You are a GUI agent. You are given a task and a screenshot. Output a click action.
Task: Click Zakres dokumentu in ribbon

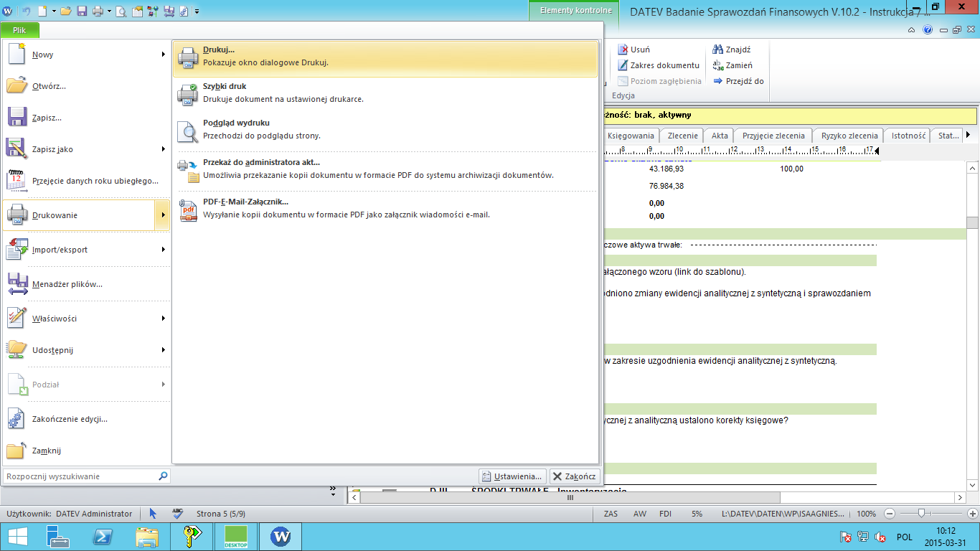click(x=659, y=65)
